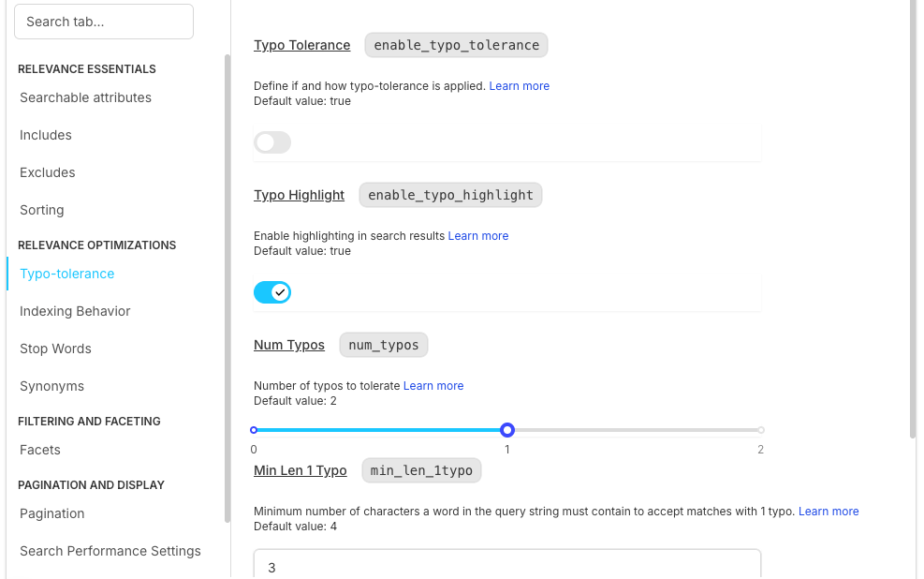The width and height of the screenshot is (924, 579).
Task: Switch to Indexing Behavior tab
Action: (75, 311)
